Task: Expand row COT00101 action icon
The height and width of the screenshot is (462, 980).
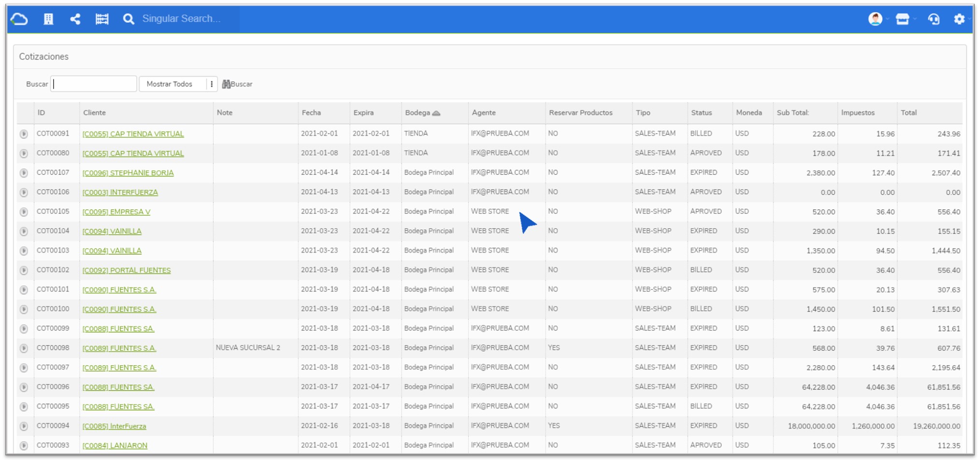Action: point(24,289)
